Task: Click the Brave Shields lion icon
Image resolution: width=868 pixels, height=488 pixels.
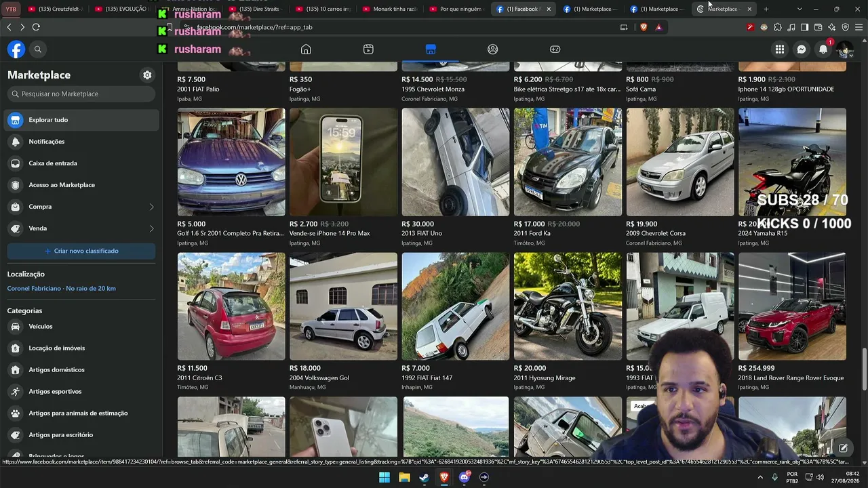Action: 644,27
